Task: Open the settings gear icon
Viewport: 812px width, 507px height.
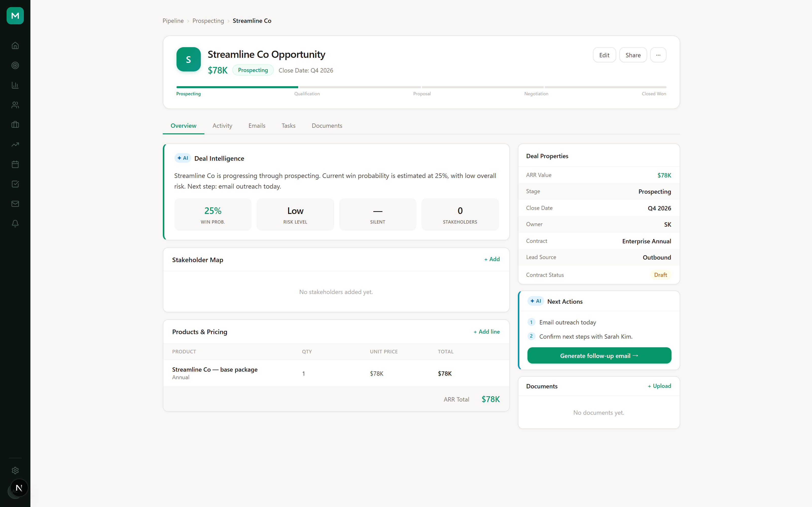Action: (15, 470)
